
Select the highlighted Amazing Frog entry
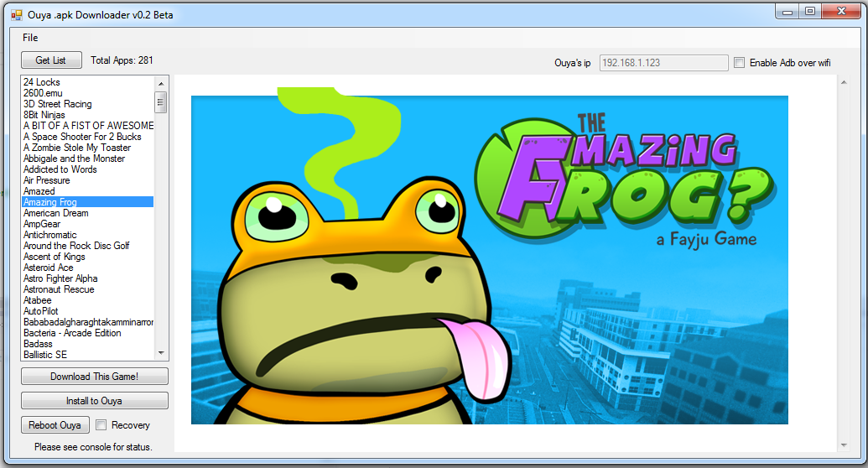tap(87, 202)
